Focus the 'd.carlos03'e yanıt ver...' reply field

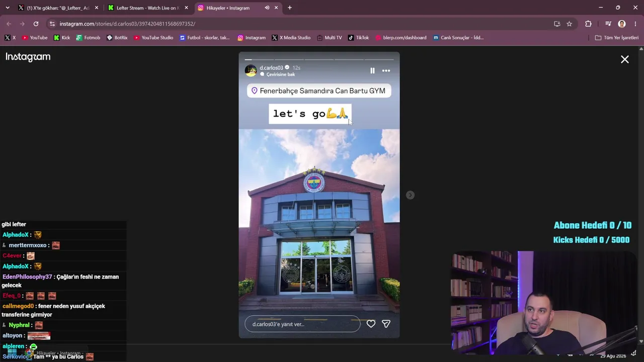[302, 324]
